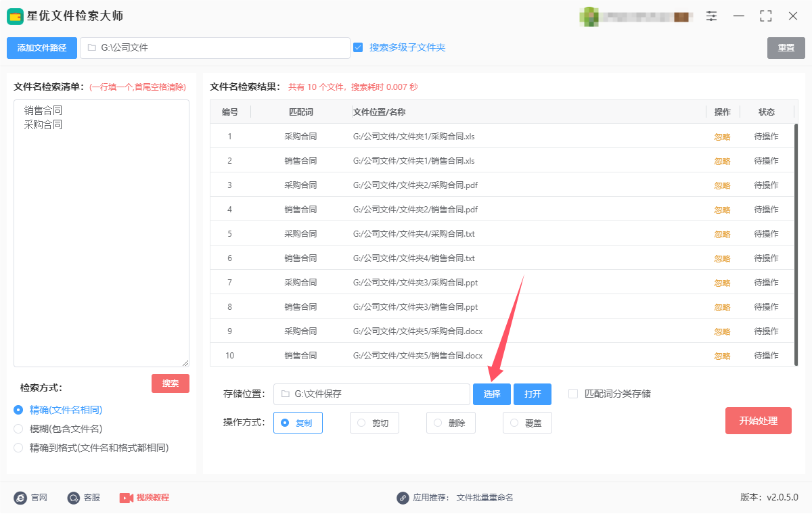Choose 复制 operation mode
Screen dimensions: 812x514
[x=298, y=423]
